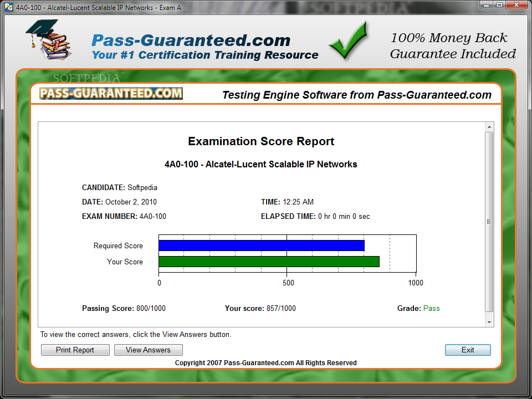
Task: Click the Your Score chart label
Action: coord(125,262)
